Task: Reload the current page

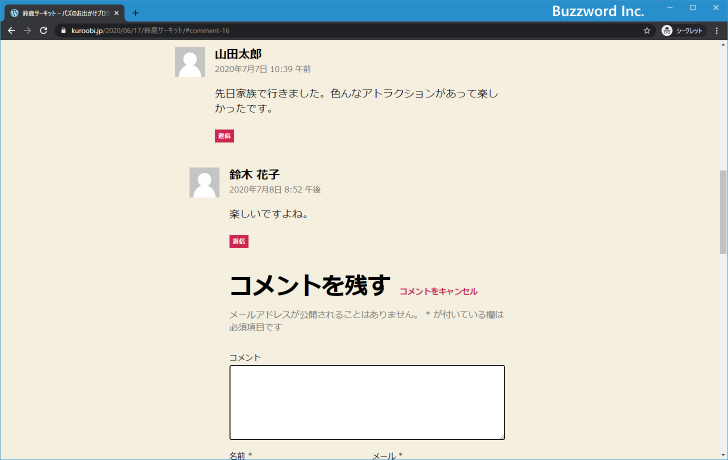Action: [43, 31]
